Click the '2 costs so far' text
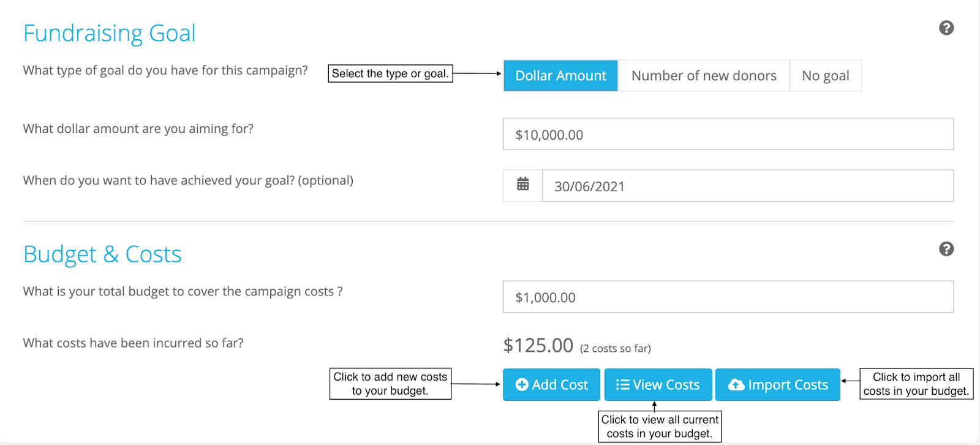Image resolution: width=980 pixels, height=445 pixels. [616, 348]
